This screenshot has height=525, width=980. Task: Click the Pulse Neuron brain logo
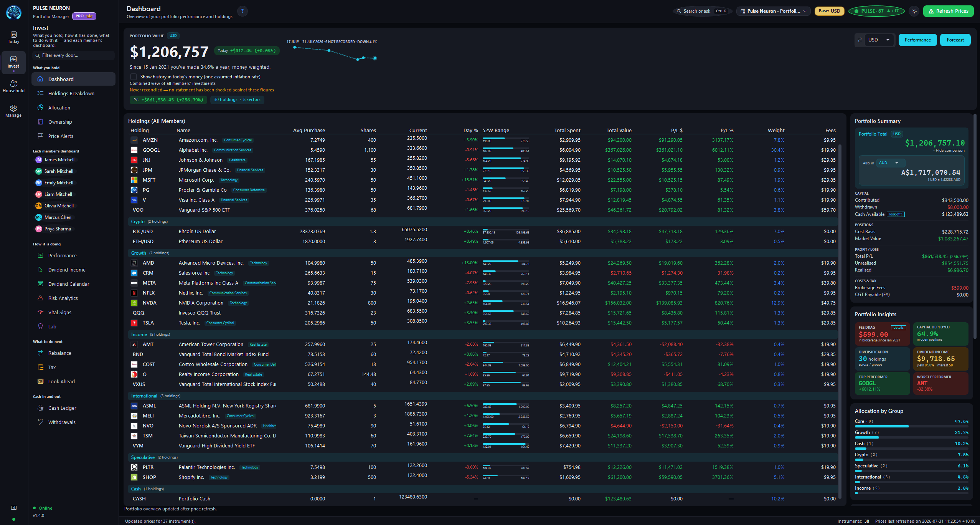tap(14, 12)
